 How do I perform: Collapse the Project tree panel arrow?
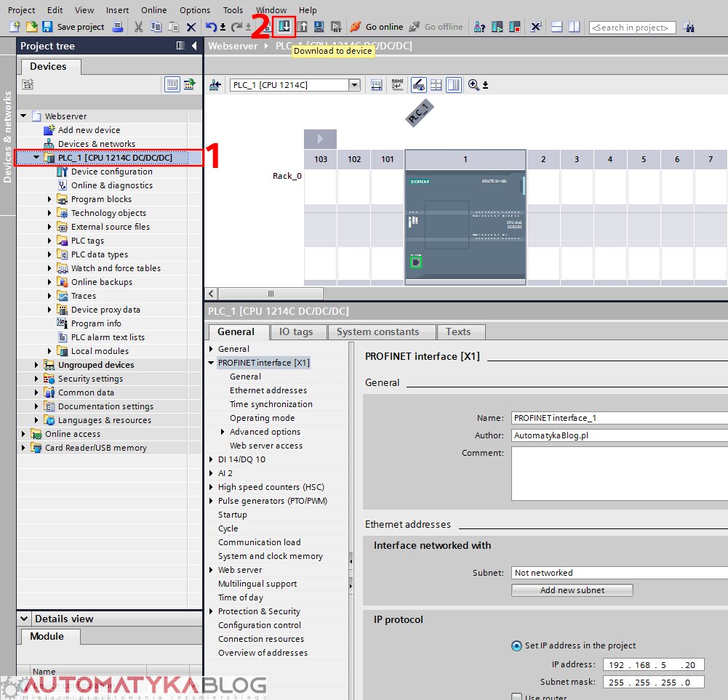194,46
